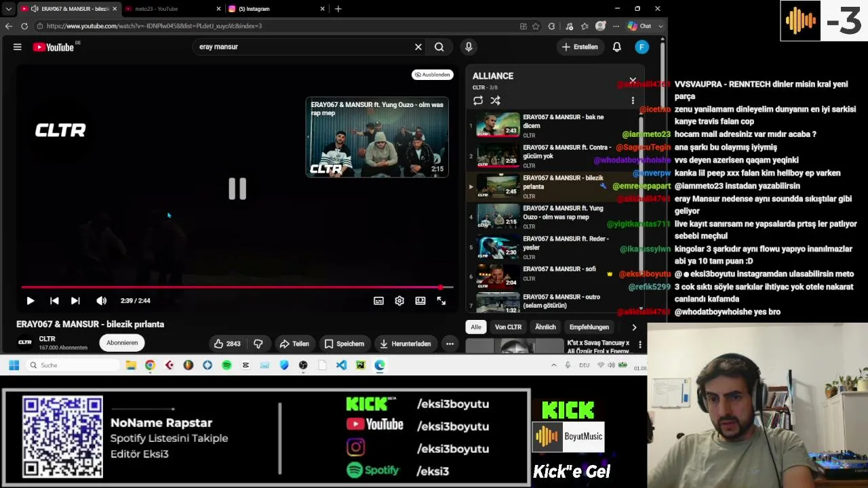
Task: Click the YouTube search magnifier button
Action: (x=439, y=47)
